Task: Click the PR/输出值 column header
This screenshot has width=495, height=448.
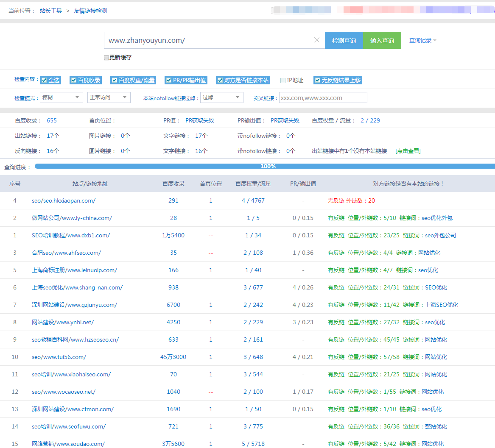Action: pos(303,184)
